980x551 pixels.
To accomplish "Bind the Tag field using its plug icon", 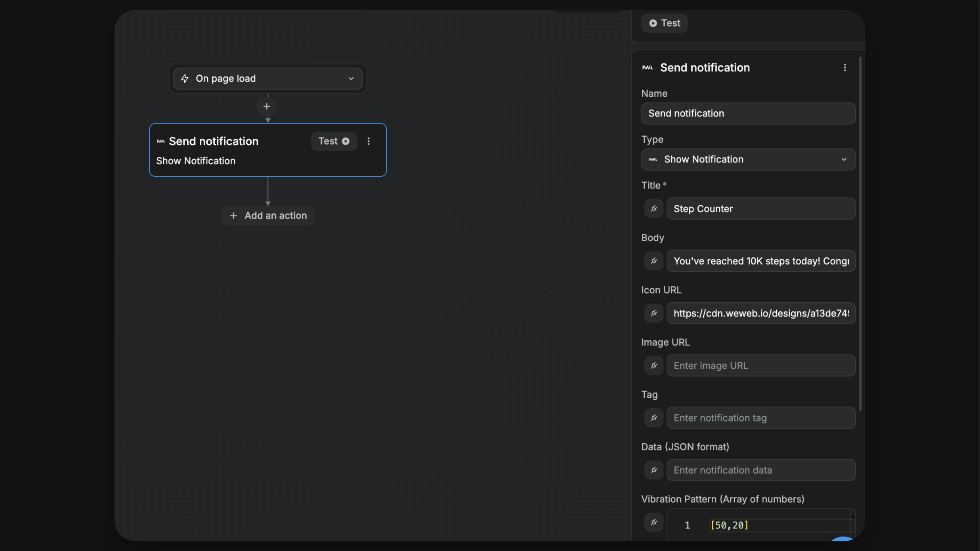I will click(x=653, y=418).
